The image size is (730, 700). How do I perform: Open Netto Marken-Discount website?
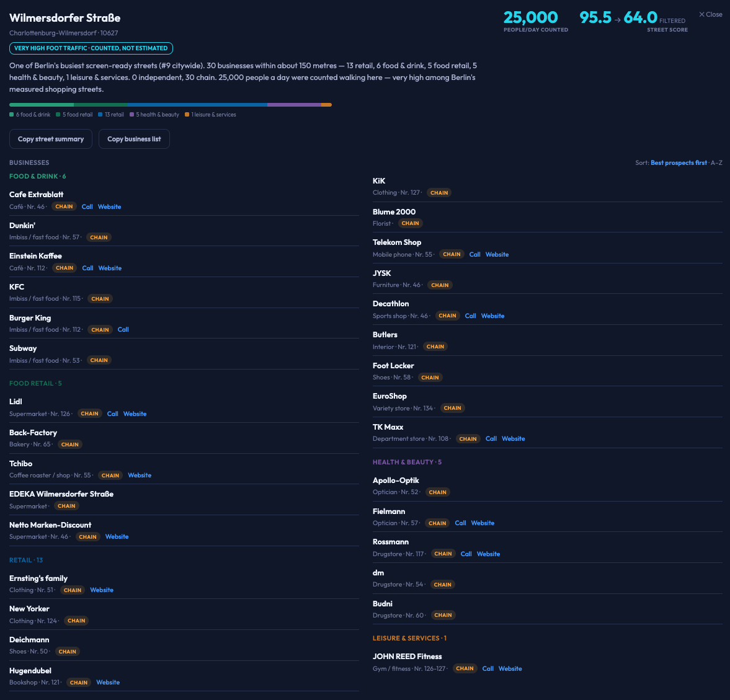tap(117, 537)
